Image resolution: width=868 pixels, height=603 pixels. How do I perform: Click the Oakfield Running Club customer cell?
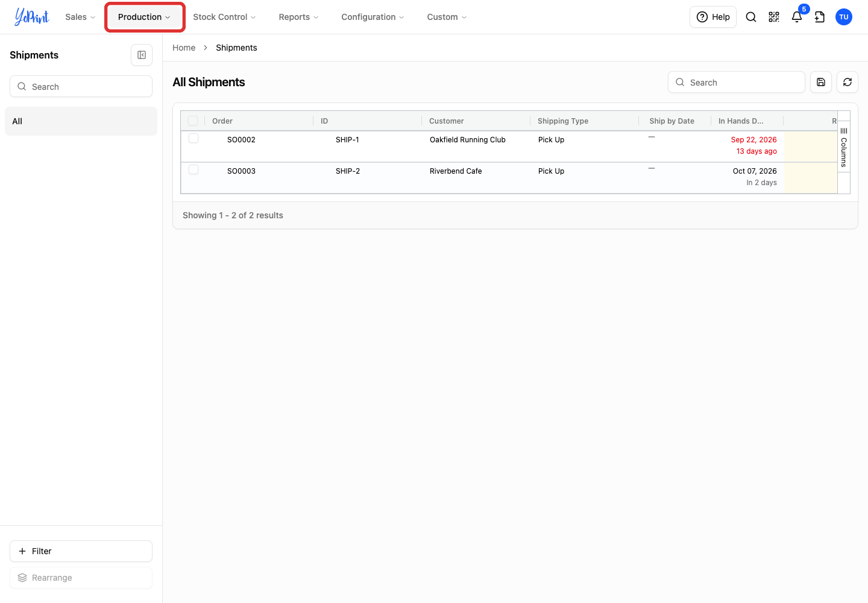tap(468, 139)
